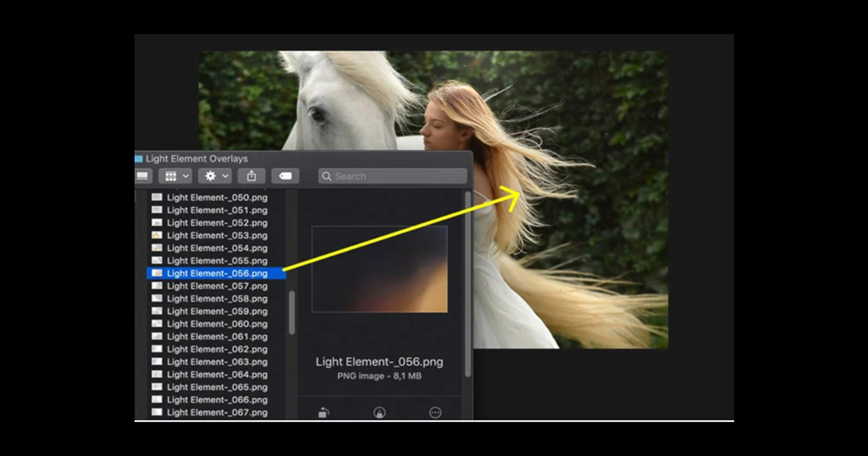Click the file list vertical scrollbar thumb
Screen dimensions: 868x456
(292, 313)
